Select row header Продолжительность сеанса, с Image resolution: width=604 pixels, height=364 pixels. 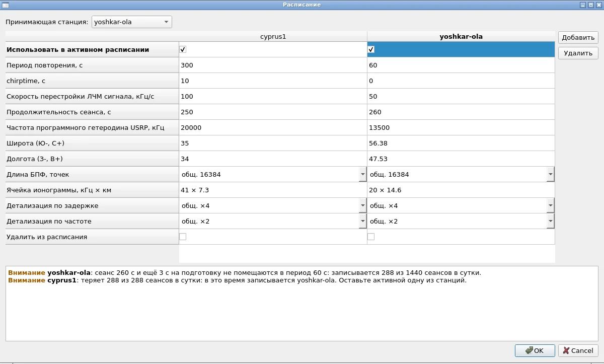[x=92, y=112]
